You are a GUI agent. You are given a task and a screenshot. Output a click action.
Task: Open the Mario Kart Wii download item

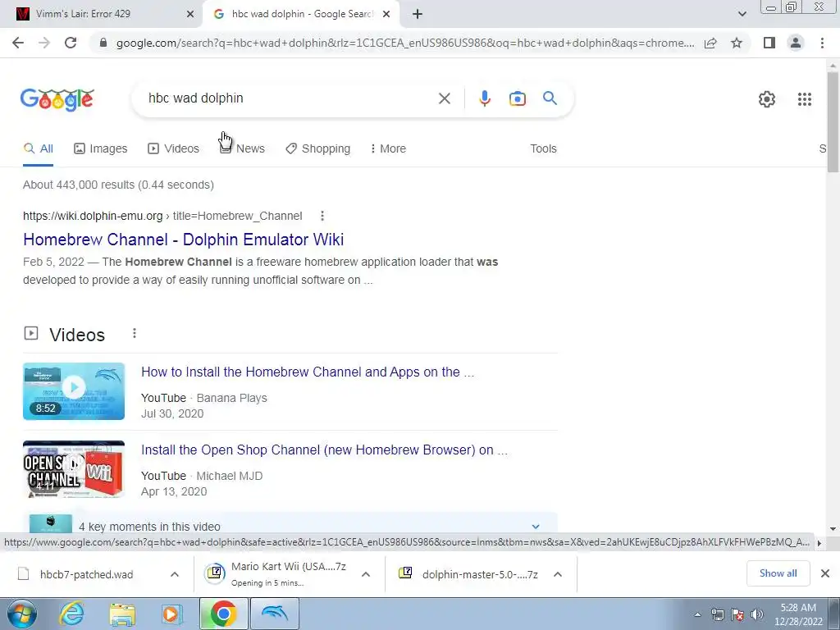(x=277, y=573)
